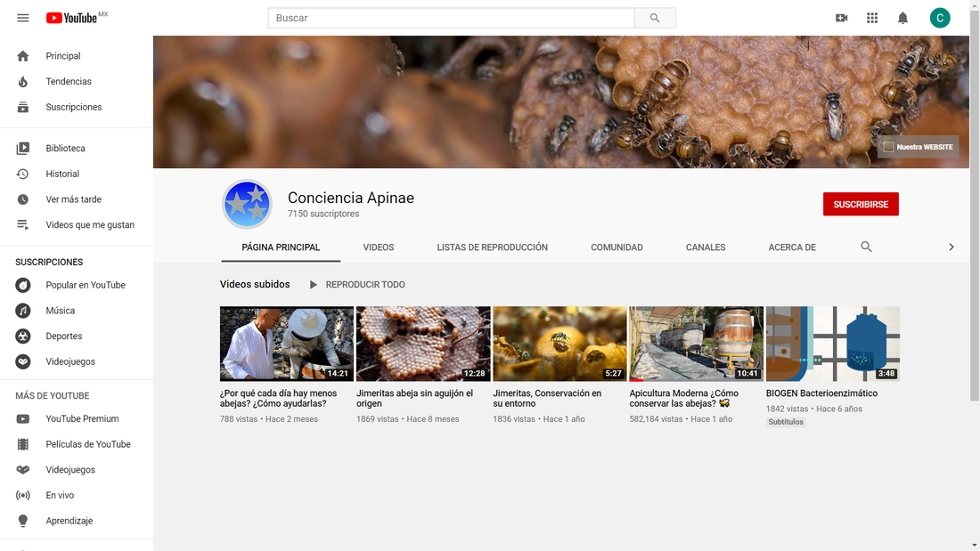Image resolution: width=980 pixels, height=551 pixels.
Task: Click the search magnifier button
Action: [655, 18]
